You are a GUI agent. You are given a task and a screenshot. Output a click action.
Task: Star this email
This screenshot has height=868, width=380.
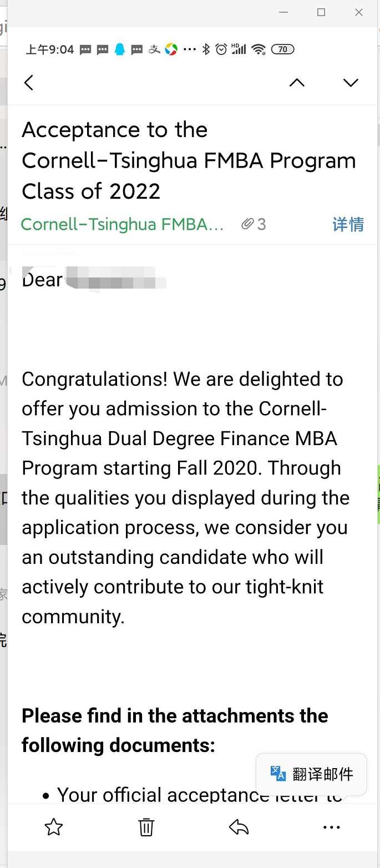point(54,827)
